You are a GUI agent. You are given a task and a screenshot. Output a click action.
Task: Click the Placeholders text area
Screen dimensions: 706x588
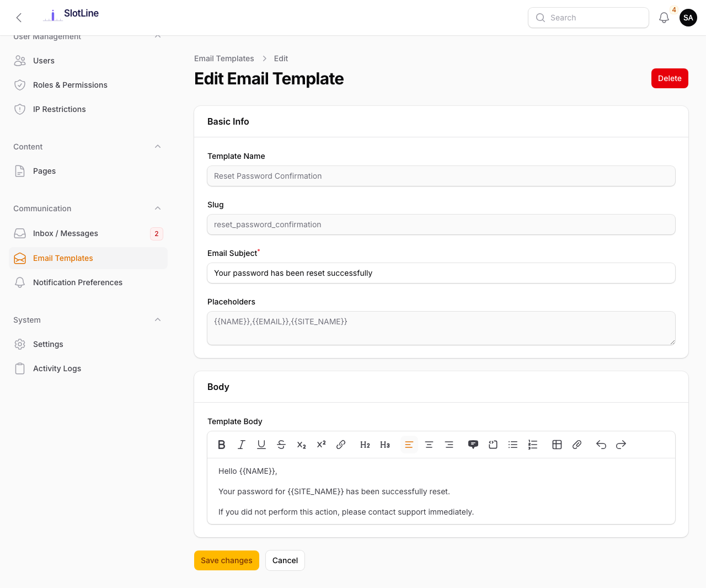[441, 328]
